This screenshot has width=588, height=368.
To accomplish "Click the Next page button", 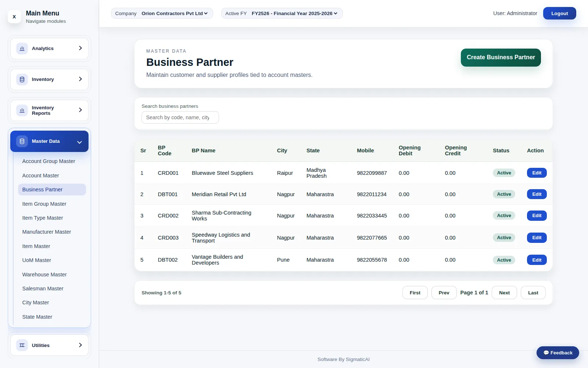I will tap(504, 293).
